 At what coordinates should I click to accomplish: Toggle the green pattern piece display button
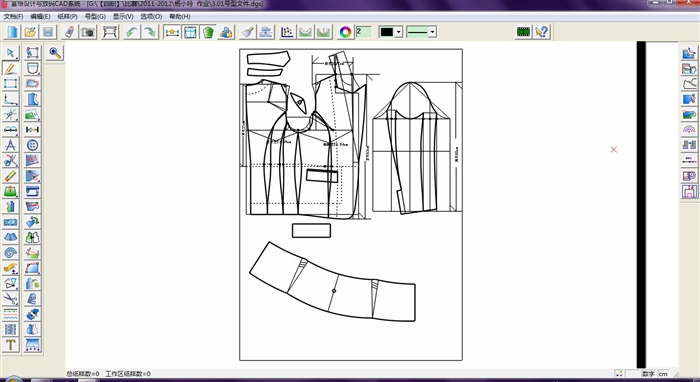click(208, 32)
